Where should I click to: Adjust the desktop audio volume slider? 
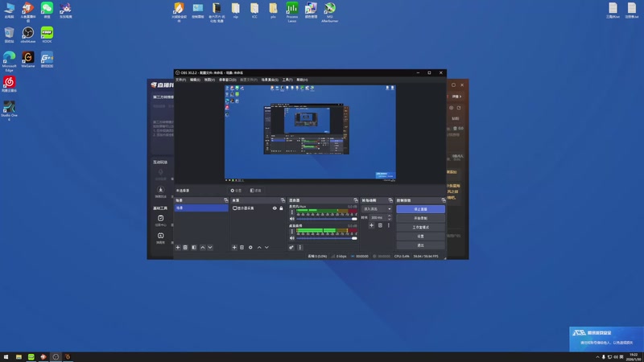point(327,238)
